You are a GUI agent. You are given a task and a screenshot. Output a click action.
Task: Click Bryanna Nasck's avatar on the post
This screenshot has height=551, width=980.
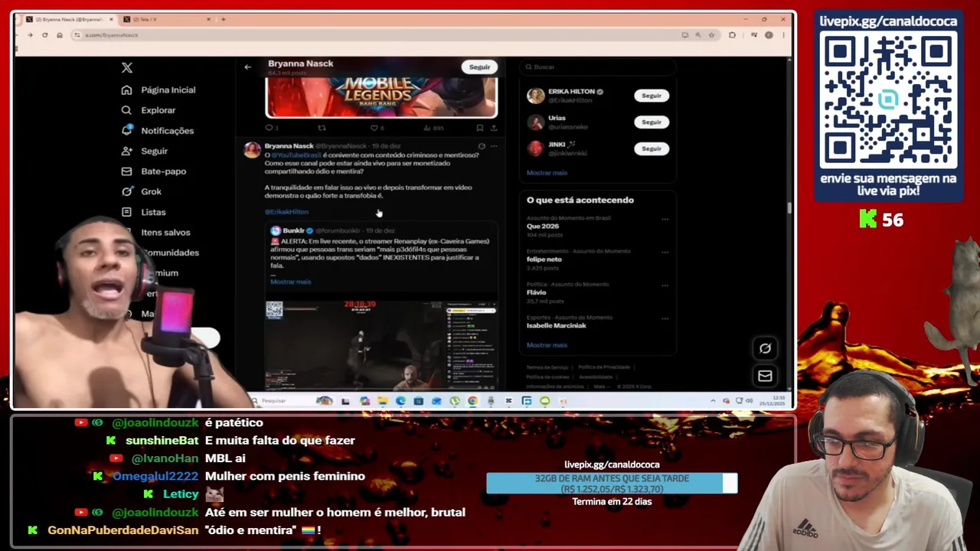252,149
